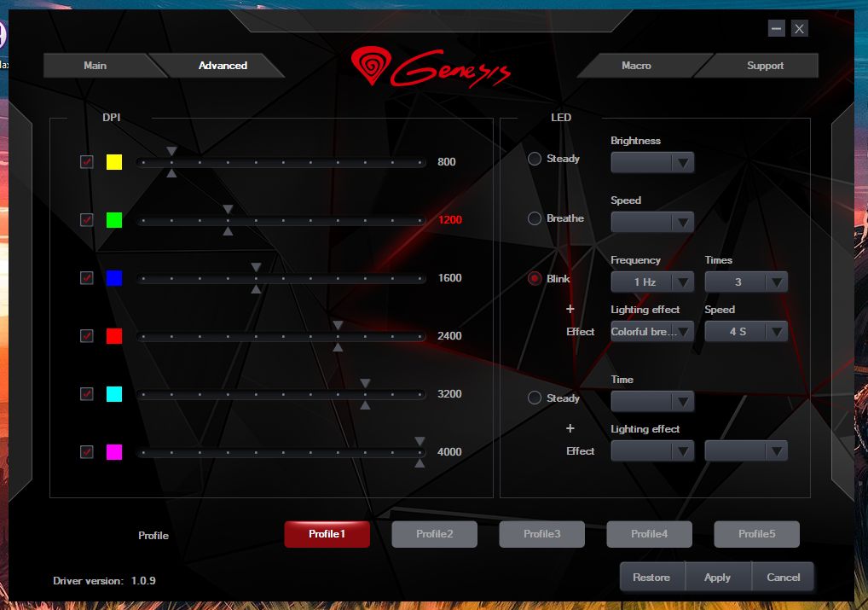Click the 4000 DPI value label

(x=449, y=452)
